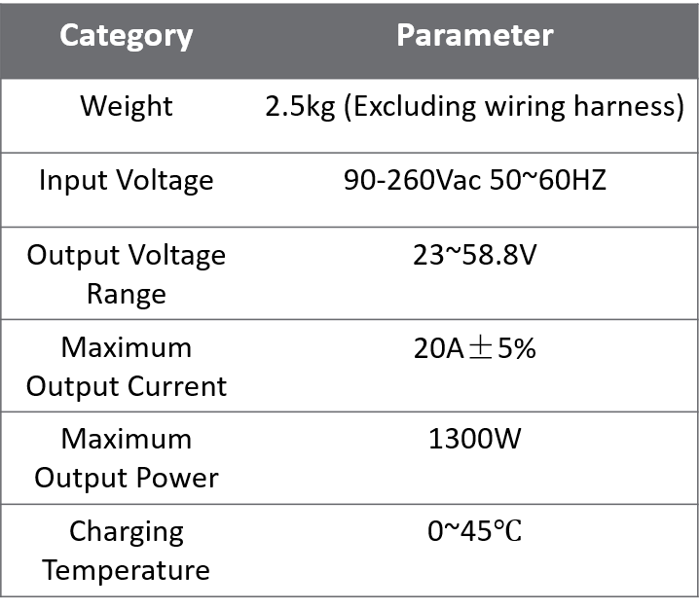Image resolution: width=700 pixels, height=609 pixels.
Task: Select fifth row cell under Category
Action: coord(127,458)
